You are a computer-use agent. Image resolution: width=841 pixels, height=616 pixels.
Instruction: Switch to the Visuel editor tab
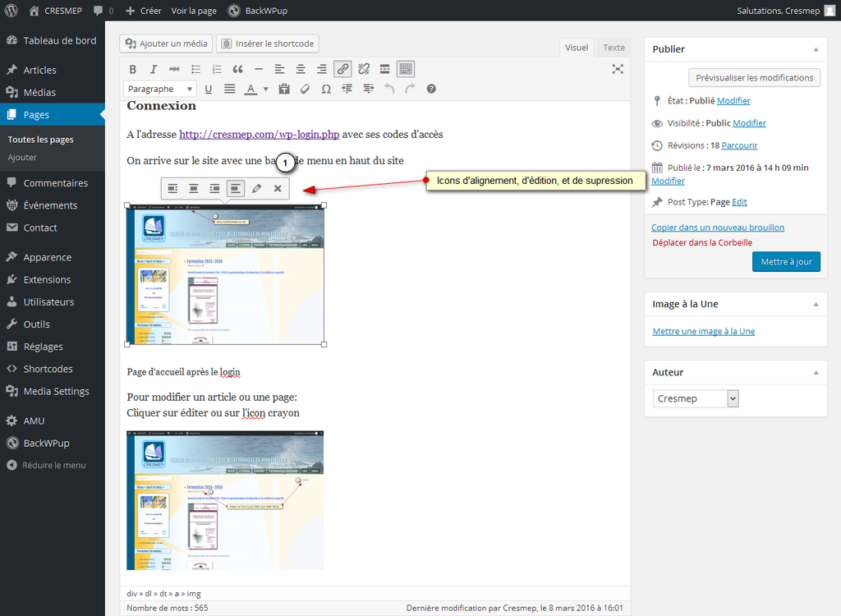click(577, 48)
